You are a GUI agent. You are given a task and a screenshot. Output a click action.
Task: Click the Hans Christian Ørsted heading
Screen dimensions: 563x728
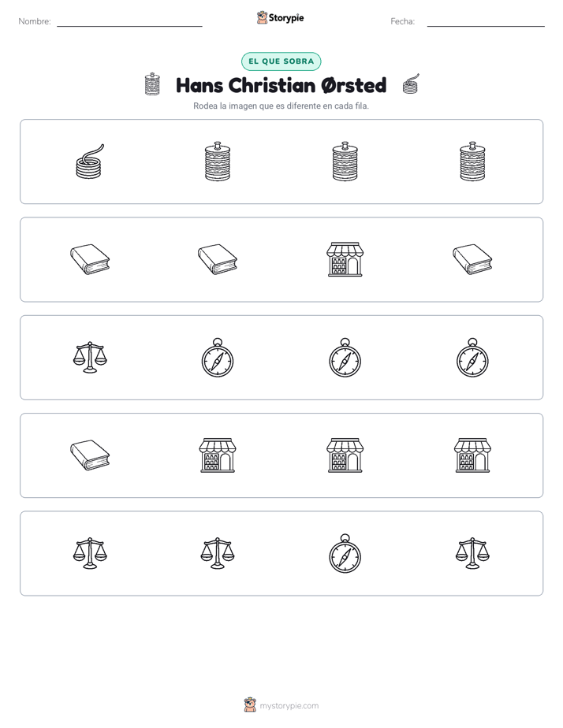tap(281, 85)
